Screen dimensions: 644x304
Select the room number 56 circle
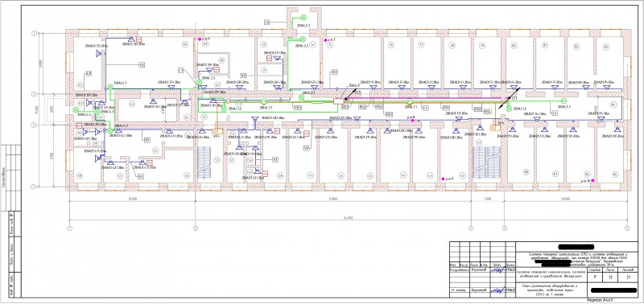187,175
